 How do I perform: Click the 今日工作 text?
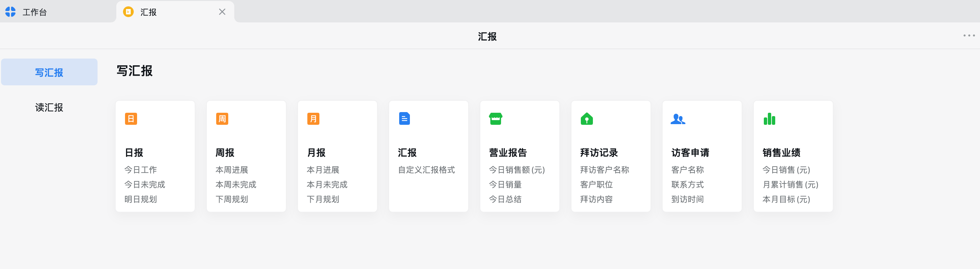tap(141, 169)
